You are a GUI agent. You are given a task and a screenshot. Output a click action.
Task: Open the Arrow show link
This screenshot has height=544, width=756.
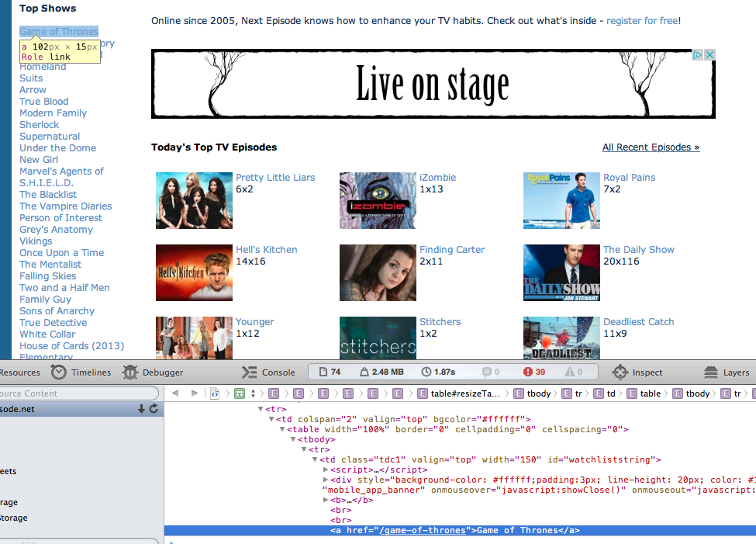[x=33, y=90]
